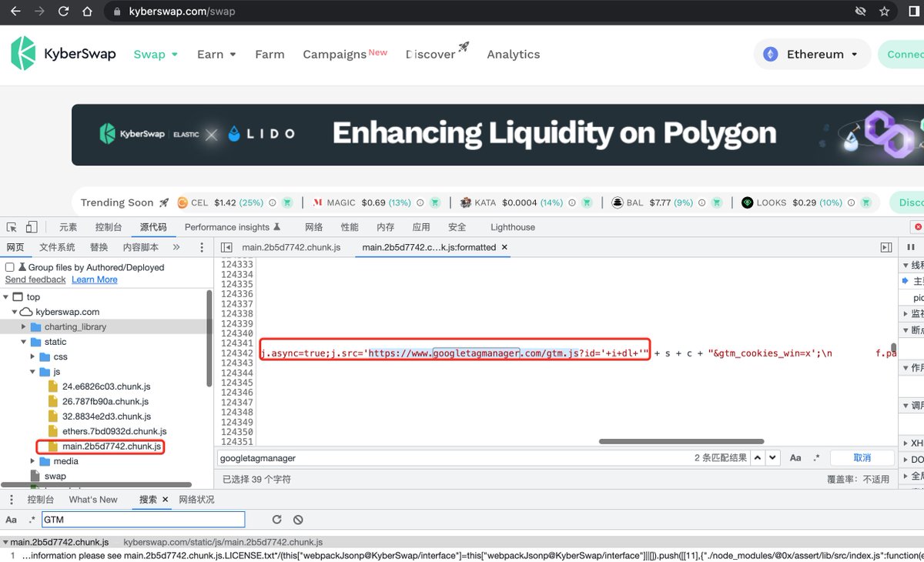Click the address bar lock icon
This screenshot has width=924, height=562.
(x=117, y=12)
